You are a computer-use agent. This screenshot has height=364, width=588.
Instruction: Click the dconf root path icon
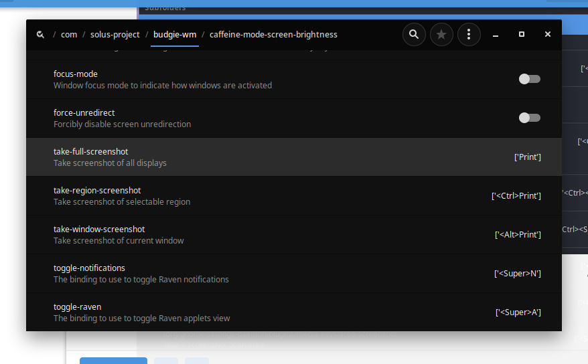41,35
